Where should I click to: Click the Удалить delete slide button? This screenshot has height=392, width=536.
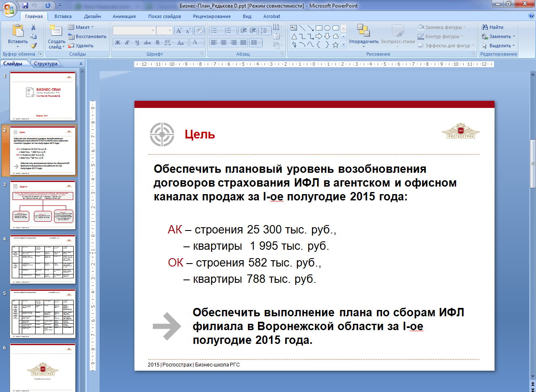coord(81,46)
